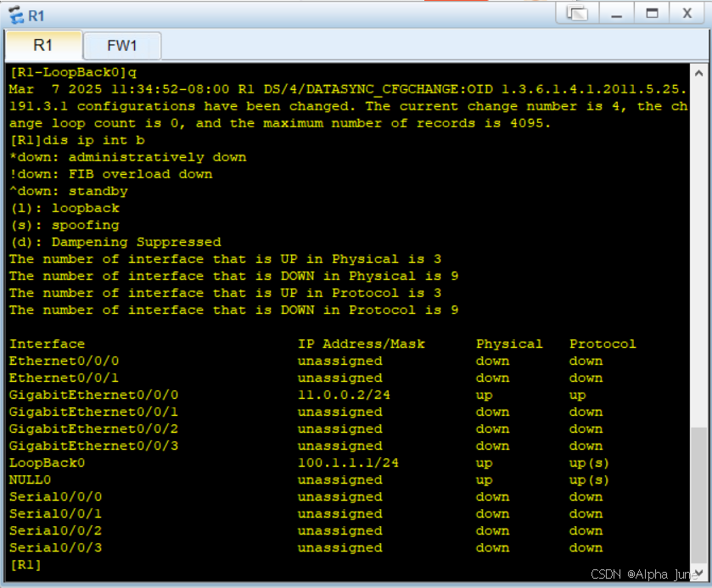Screen dimensions: 712x588
Task: Click LoopBack0 protocol status up(s)
Action: point(589,463)
